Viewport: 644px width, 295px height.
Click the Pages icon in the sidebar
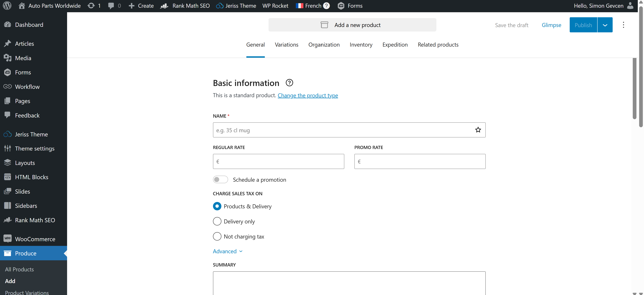pos(8,101)
